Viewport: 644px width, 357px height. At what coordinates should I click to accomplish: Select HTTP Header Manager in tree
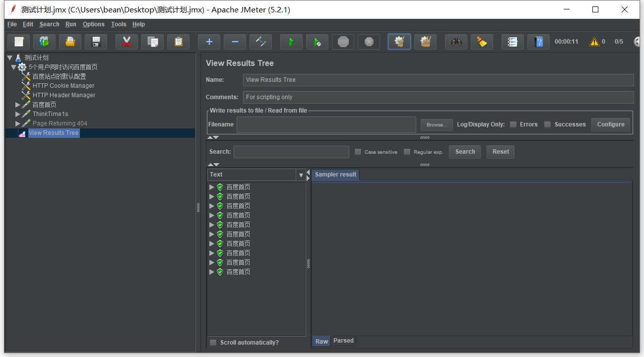pos(64,95)
